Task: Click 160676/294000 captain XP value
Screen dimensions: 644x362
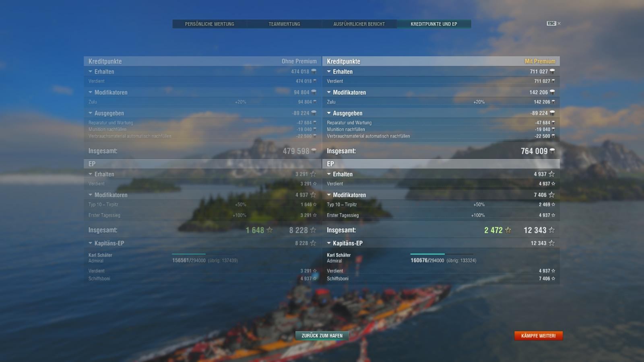Action: [x=427, y=261]
